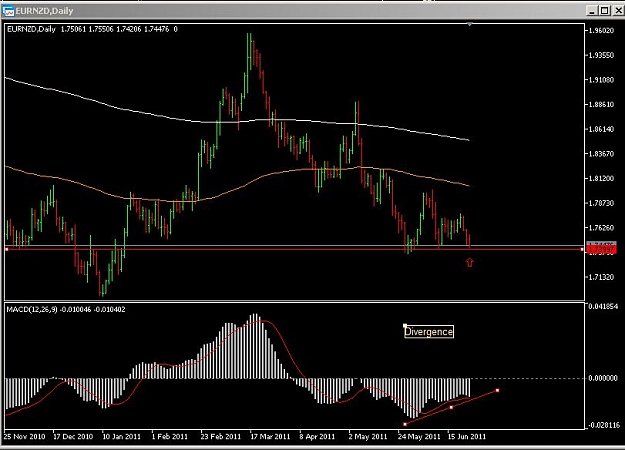The width and height of the screenshot is (625, 450).
Task: Click the EURNZD,Daily OHLC info line
Action: (92, 29)
